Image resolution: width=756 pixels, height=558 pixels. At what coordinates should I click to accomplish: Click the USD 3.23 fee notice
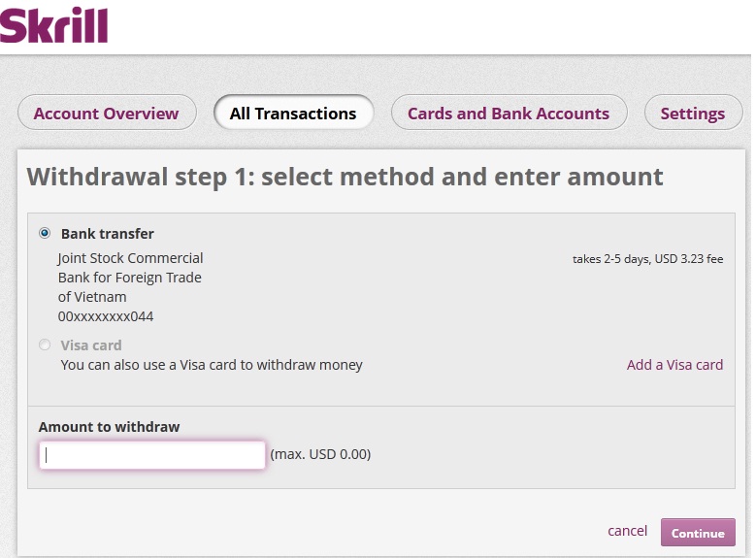pyautogui.click(x=647, y=259)
